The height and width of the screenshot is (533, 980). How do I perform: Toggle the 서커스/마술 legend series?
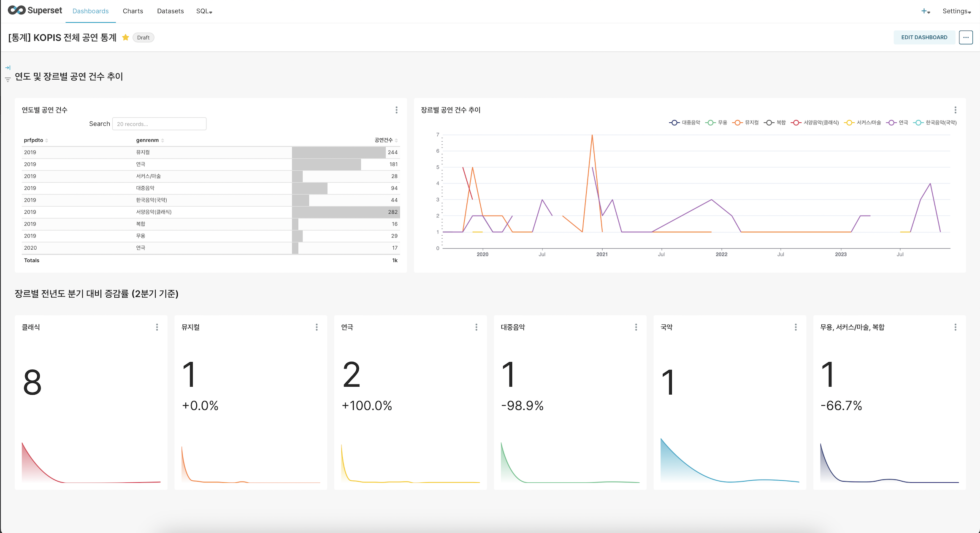point(863,123)
